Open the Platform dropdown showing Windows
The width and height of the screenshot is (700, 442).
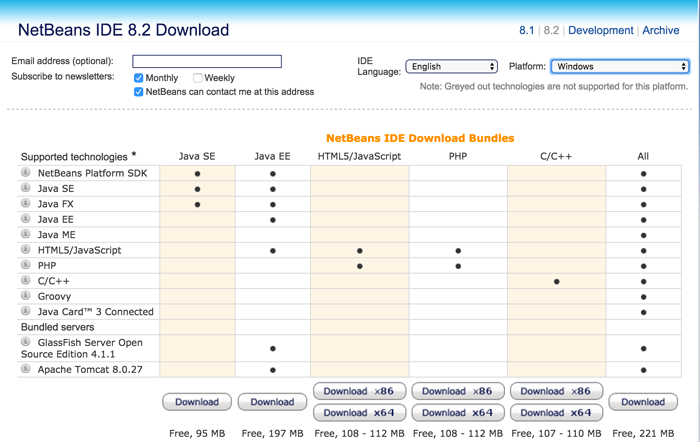(620, 67)
